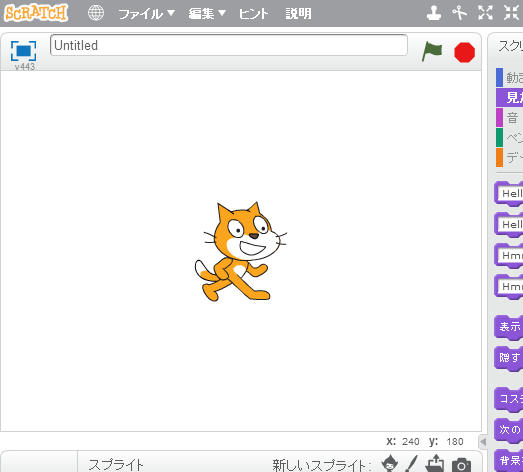Click the 次の next costume block
Viewport: 523px width, 472px height.
coord(509,430)
